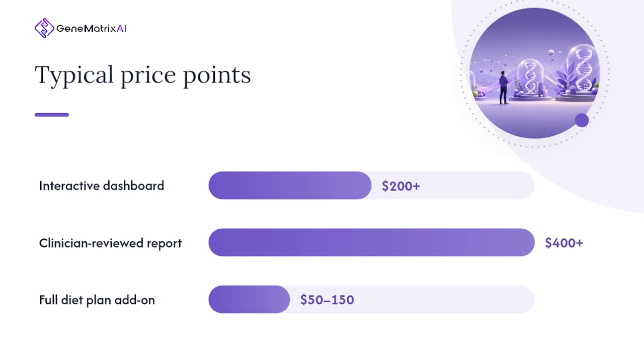Screen dimensions: 644x362
Task: Click the small purple dot on the circle border
Action: tap(582, 120)
